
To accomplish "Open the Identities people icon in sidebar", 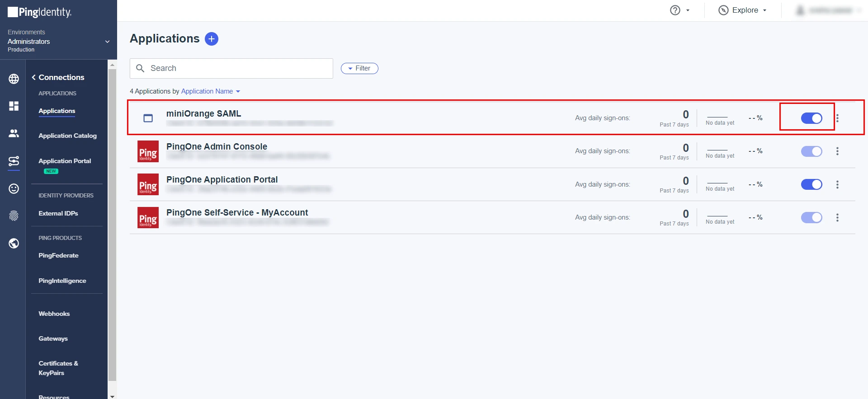I will (14, 133).
